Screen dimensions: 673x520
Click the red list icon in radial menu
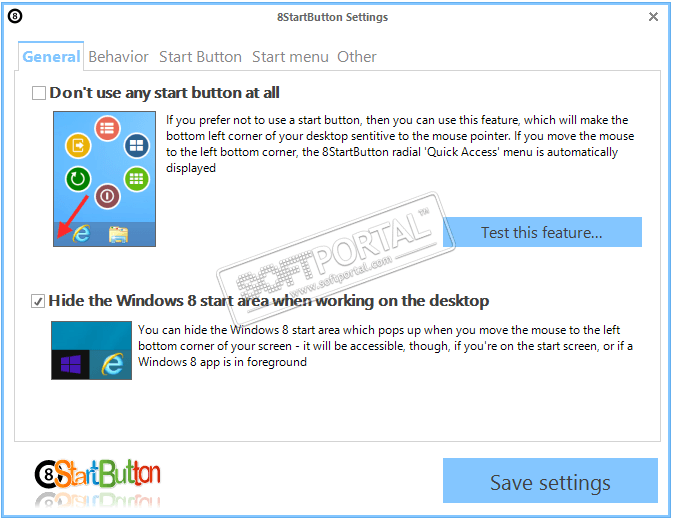pyautogui.click(x=107, y=128)
